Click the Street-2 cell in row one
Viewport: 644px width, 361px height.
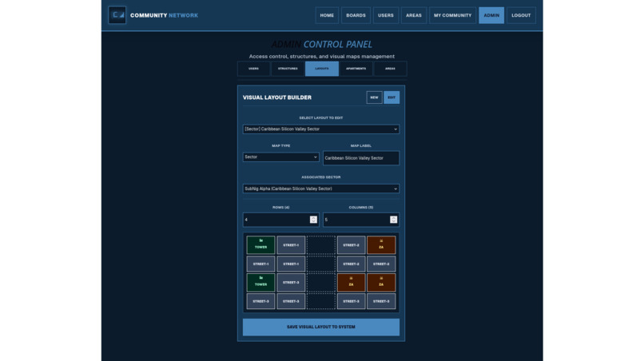(x=351, y=244)
